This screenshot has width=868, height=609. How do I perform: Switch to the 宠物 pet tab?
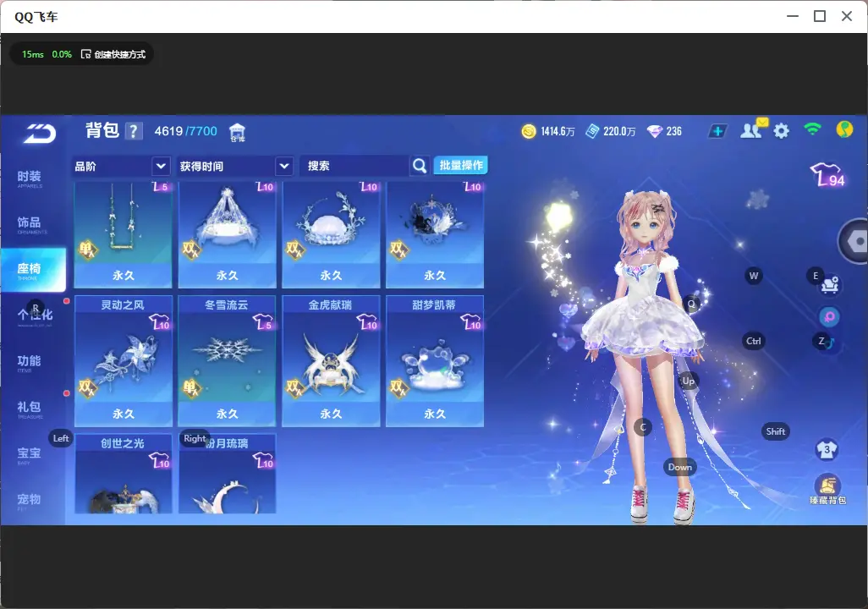(30, 501)
